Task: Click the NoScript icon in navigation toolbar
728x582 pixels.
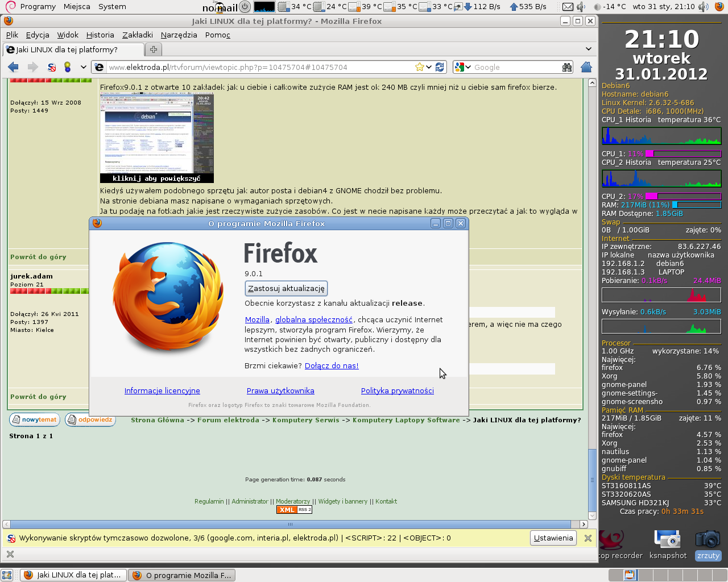Action: click(52, 67)
